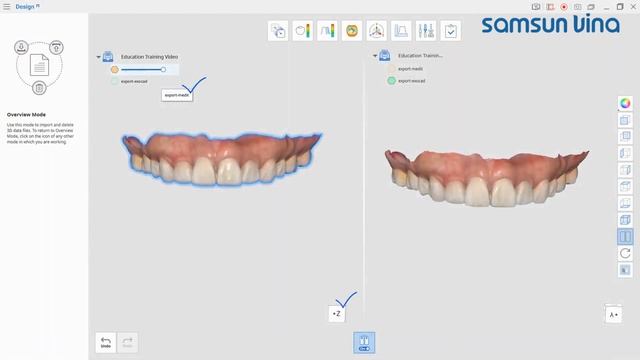Click the Redo button
640x360 pixels.
(127, 342)
